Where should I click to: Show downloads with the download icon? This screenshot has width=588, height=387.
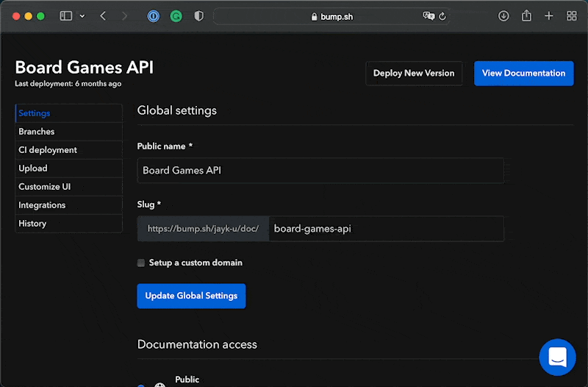tap(503, 16)
